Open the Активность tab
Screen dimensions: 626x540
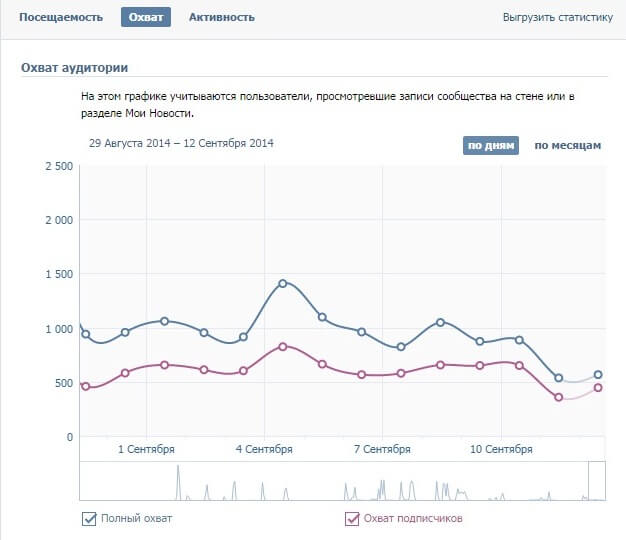[x=221, y=17]
